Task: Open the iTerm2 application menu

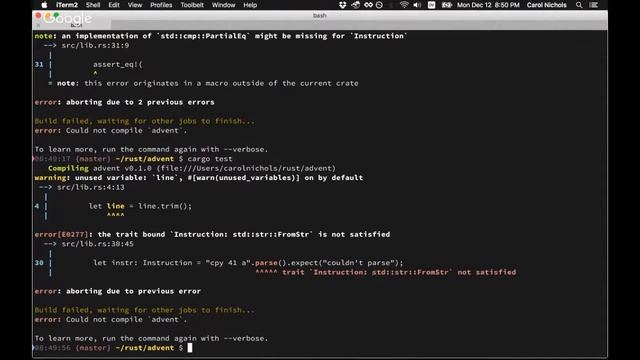Action: [x=67, y=5]
